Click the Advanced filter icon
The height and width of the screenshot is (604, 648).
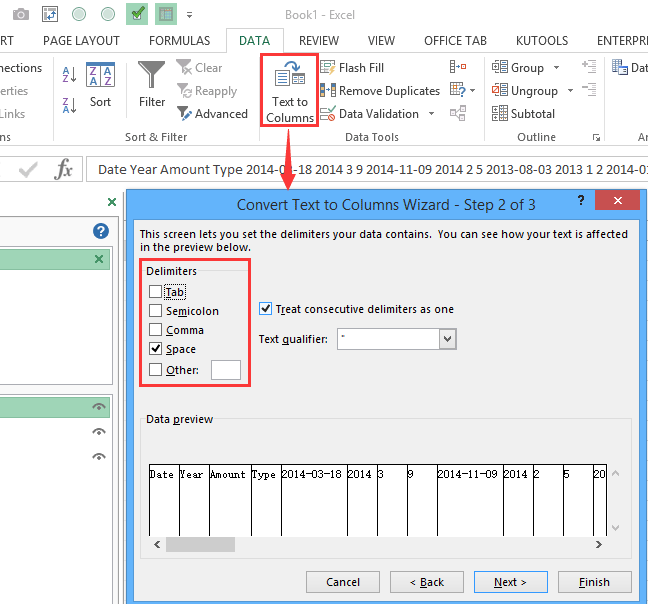click(x=185, y=114)
